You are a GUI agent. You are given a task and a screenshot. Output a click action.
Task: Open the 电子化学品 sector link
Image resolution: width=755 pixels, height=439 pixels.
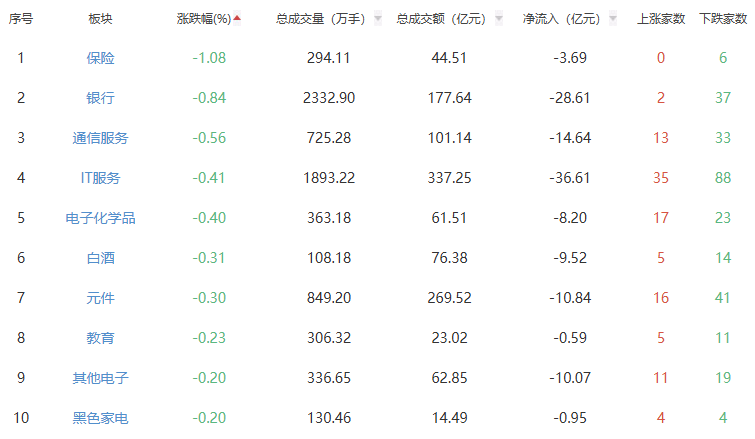[x=100, y=218]
